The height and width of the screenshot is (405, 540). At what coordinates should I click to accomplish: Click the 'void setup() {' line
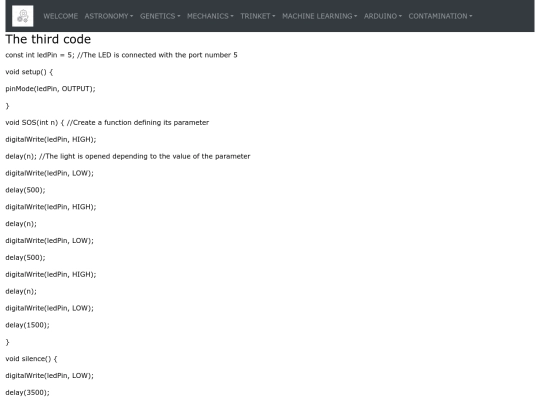pos(29,72)
